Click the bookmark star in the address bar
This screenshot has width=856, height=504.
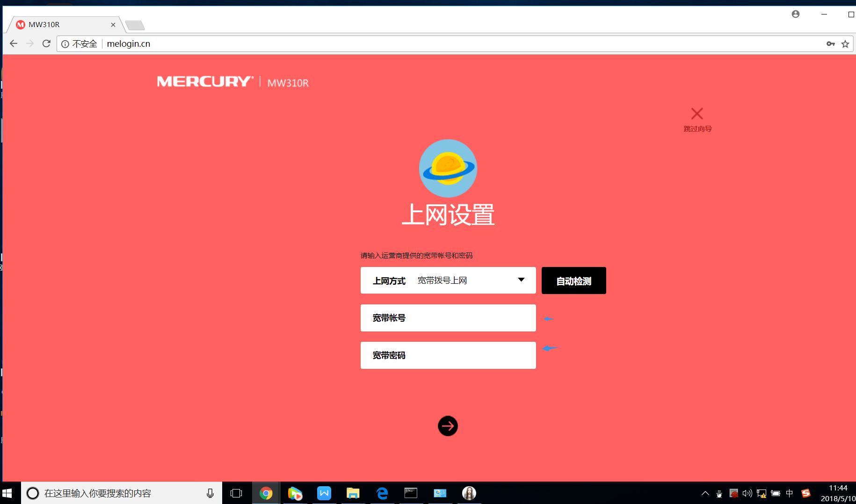point(845,43)
